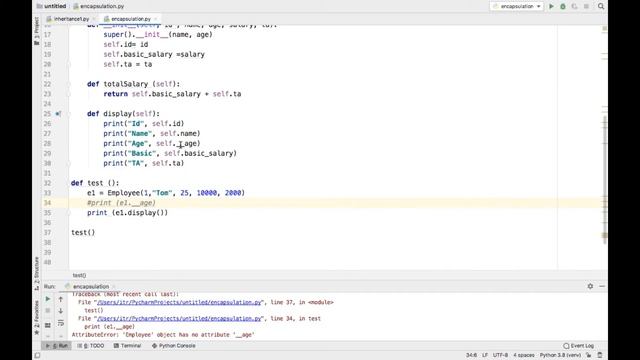Start debugging with the green bug icon

(563, 6)
